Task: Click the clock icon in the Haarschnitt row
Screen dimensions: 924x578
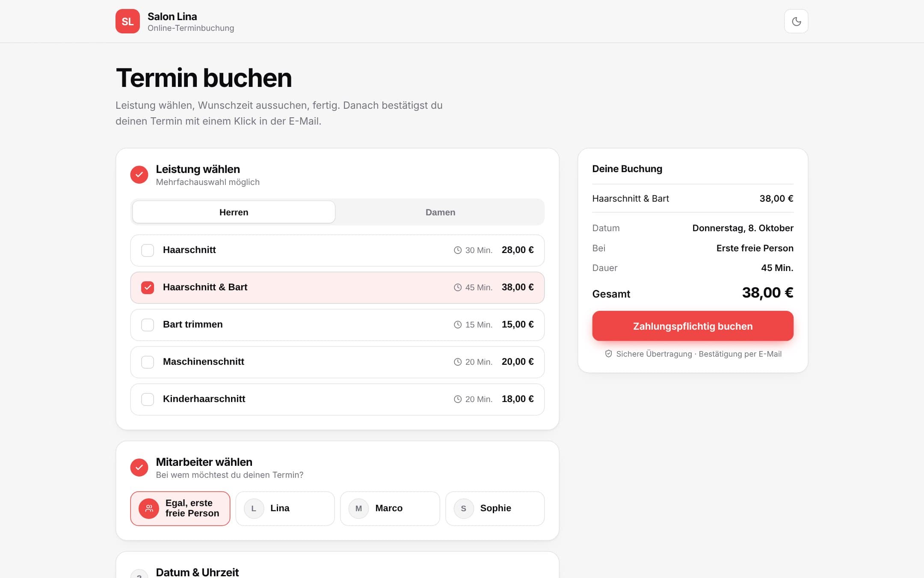Action: [458, 250]
